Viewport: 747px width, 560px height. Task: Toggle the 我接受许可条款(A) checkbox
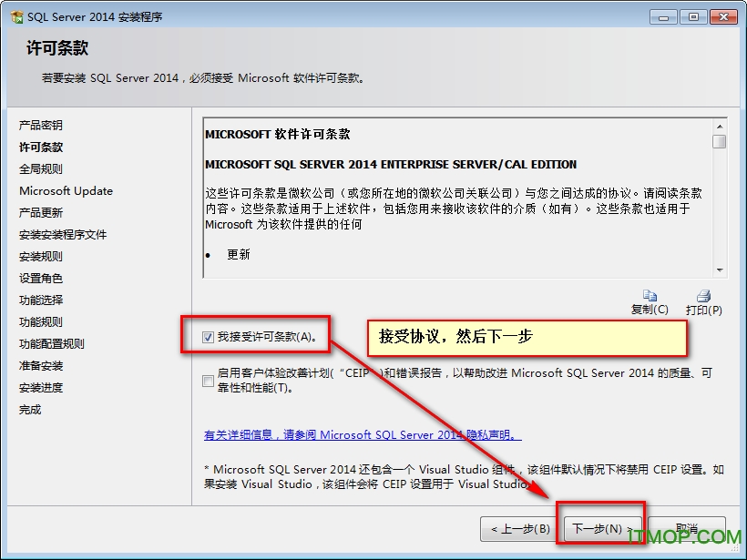208,337
